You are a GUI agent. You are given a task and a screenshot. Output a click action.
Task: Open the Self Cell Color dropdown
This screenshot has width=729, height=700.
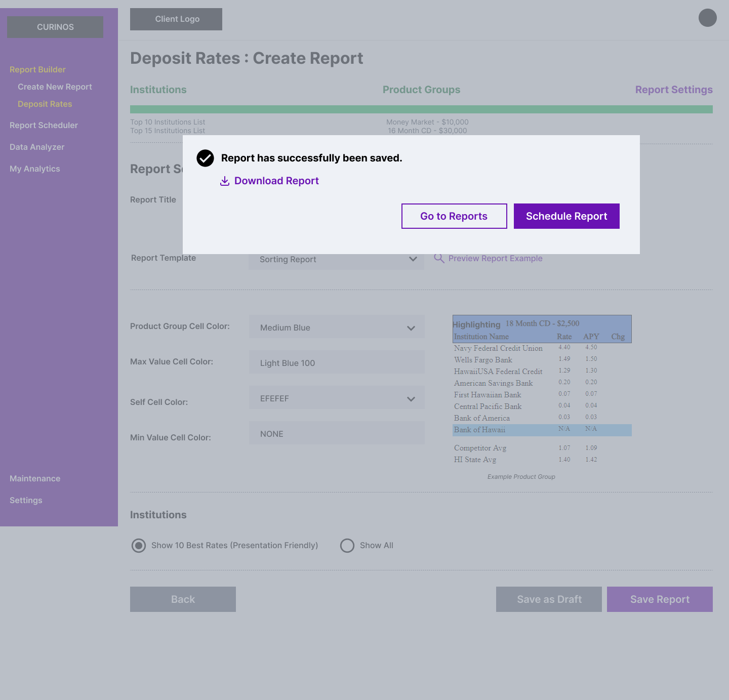pyautogui.click(x=337, y=398)
